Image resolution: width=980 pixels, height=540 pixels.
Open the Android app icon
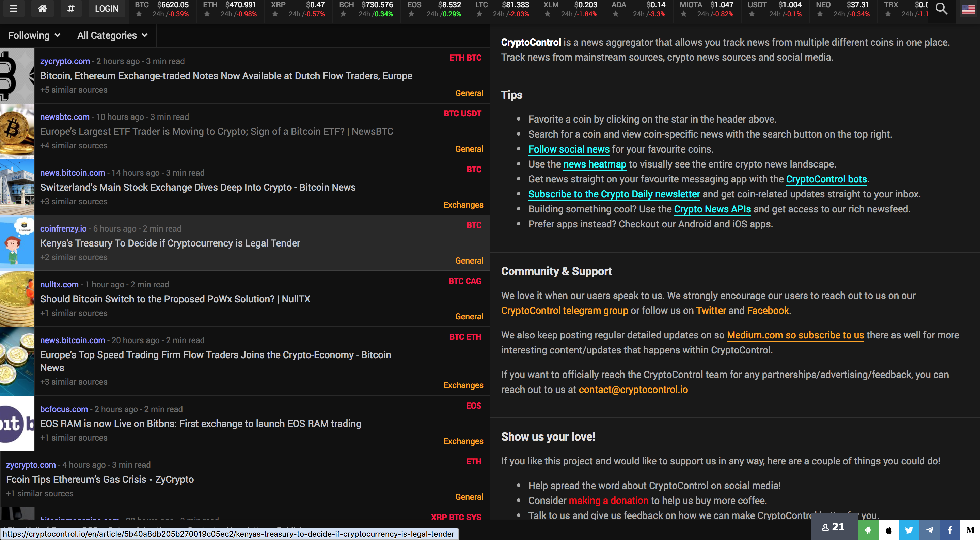tap(868, 530)
